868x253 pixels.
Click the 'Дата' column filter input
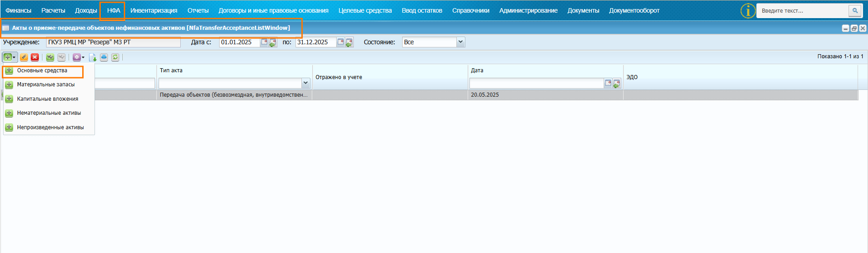tap(537, 83)
